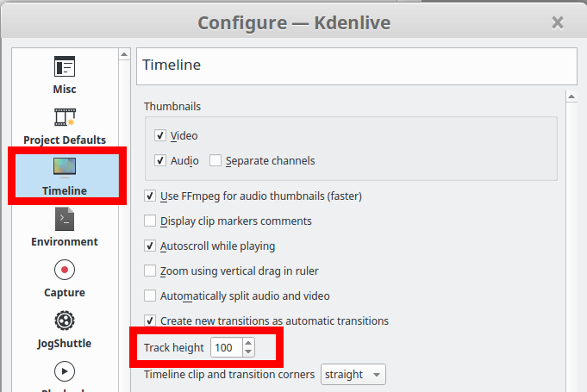Open the Capture record icon
The width and height of the screenshot is (587, 392).
pyautogui.click(x=65, y=270)
